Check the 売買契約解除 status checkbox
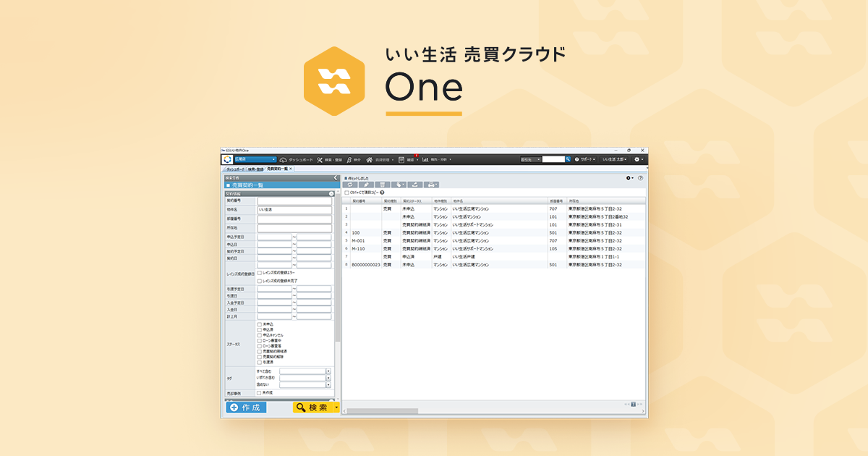 tap(259, 357)
